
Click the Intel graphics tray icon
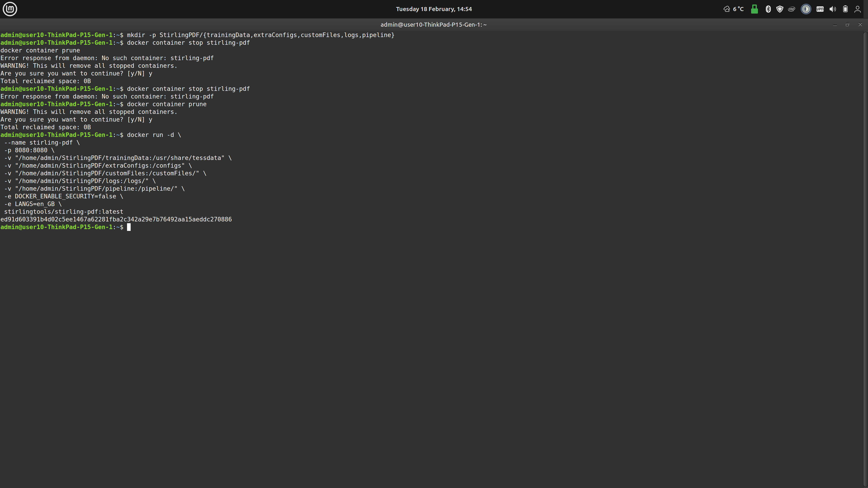(x=792, y=9)
